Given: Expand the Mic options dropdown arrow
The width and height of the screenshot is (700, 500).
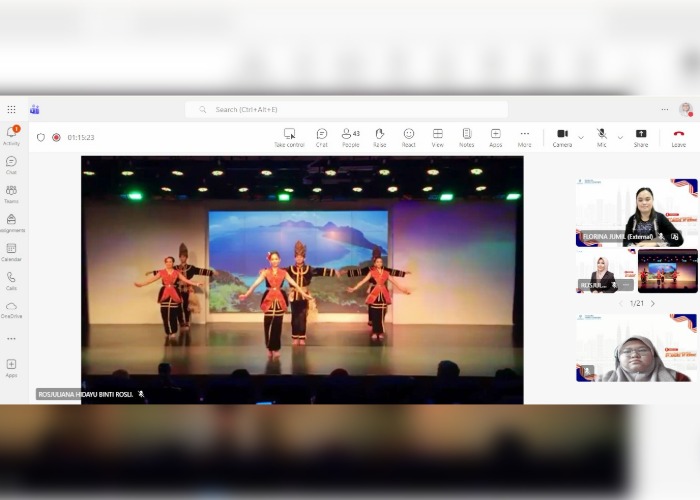Looking at the screenshot, I should [620, 137].
